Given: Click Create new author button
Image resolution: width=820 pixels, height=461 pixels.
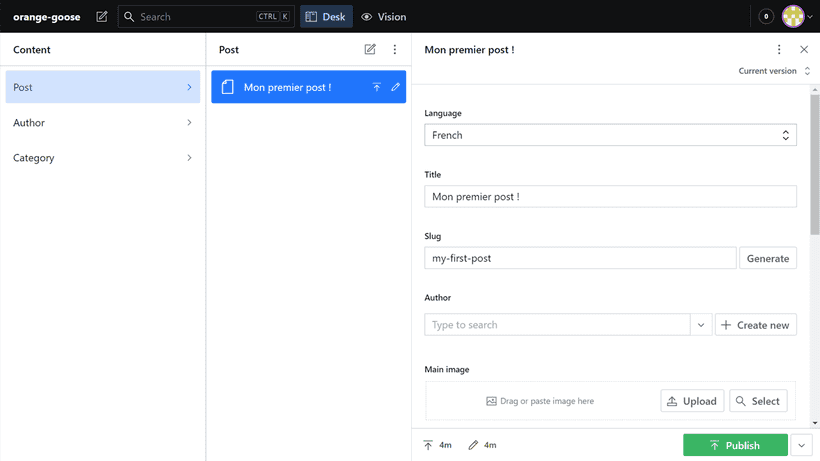Looking at the screenshot, I should pos(756,325).
